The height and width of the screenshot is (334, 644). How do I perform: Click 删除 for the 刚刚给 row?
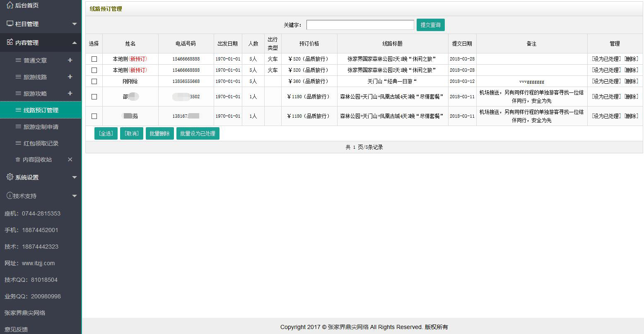(631, 81)
